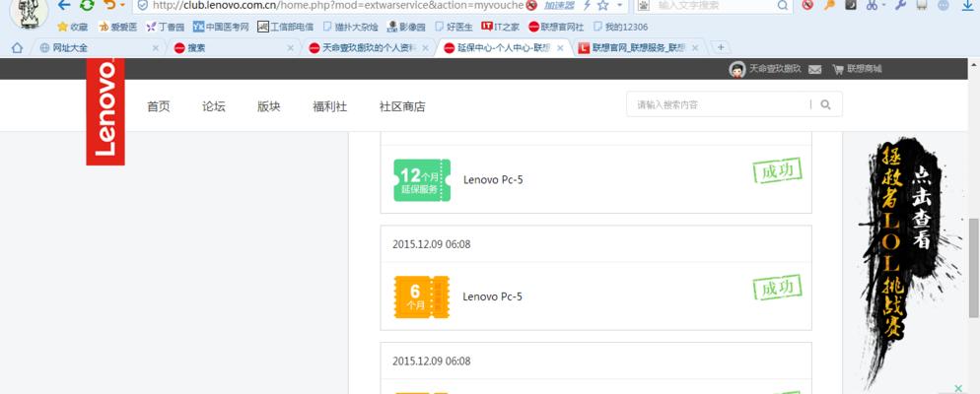Viewport: 980px width, 394px height.
Task: Reload the page with the green refresh icon
Action: 87,5
